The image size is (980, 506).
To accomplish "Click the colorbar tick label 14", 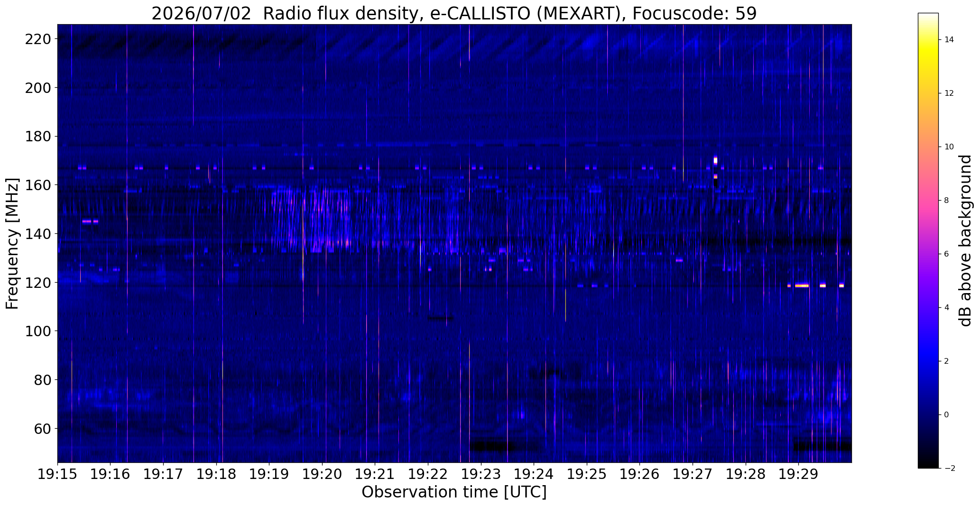I will click(949, 40).
